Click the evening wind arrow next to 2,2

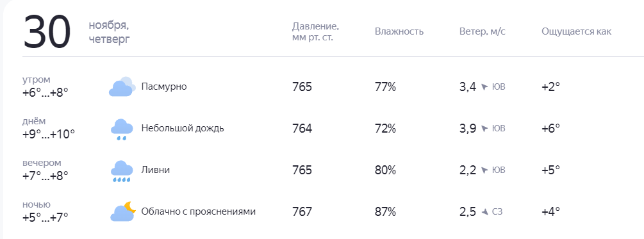tap(484, 170)
